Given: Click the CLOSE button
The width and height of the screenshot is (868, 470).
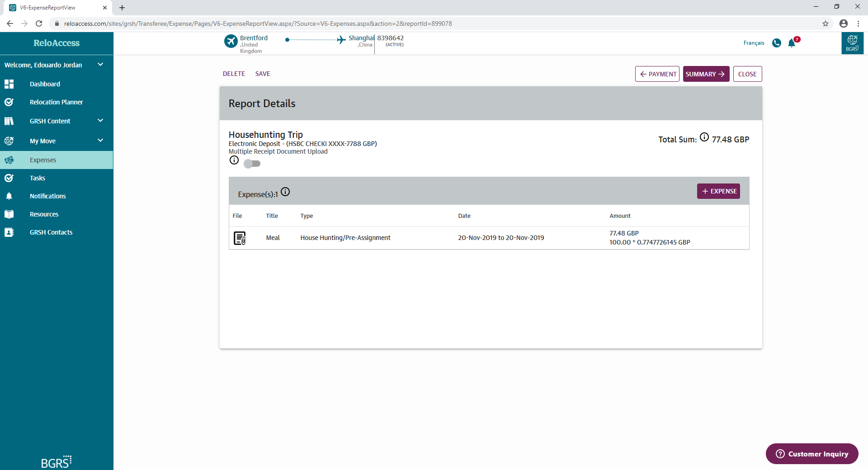Looking at the screenshot, I should (747, 74).
